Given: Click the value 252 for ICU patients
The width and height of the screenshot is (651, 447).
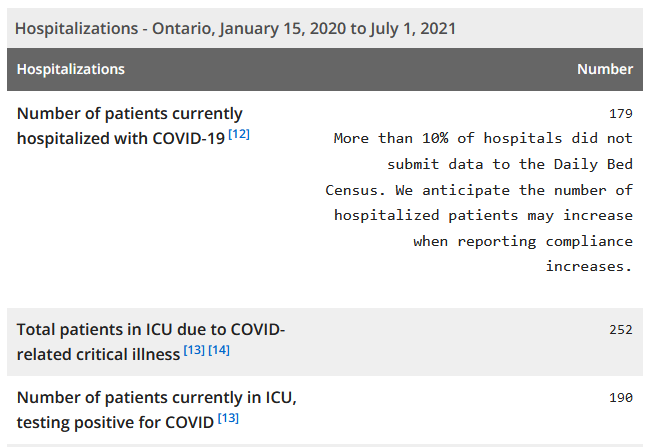Looking at the screenshot, I should tap(621, 330).
